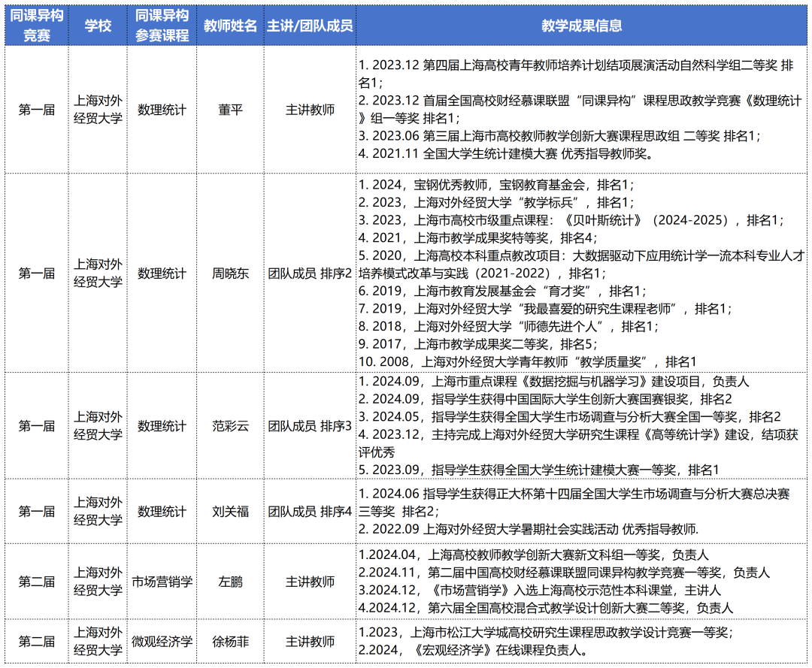Select 上海对外经贸大学 in 刘关福's row
The height and width of the screenshot is (668, 812).
(x=98, y=511)
